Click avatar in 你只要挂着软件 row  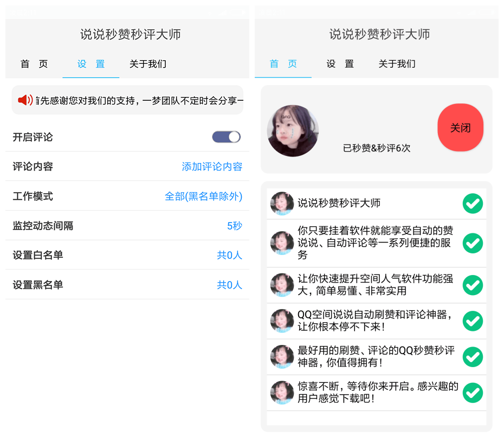(282, 243)
